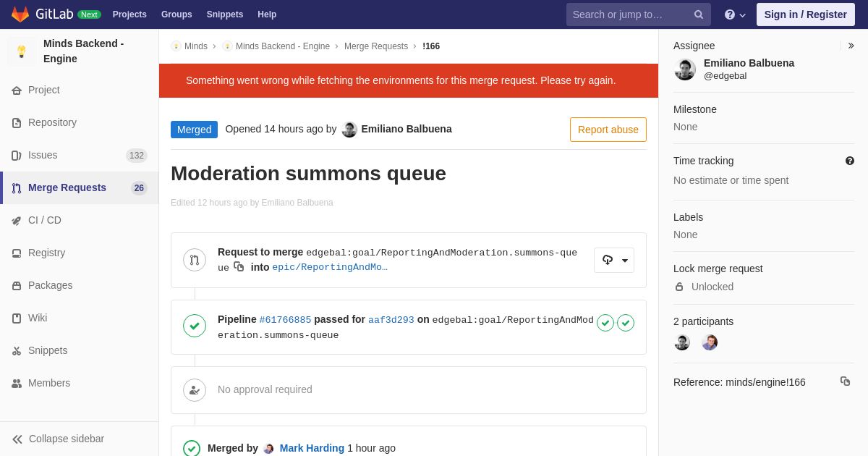Click the Members people icon
This screenshot has height=456, width=868.
click(17, 384)
